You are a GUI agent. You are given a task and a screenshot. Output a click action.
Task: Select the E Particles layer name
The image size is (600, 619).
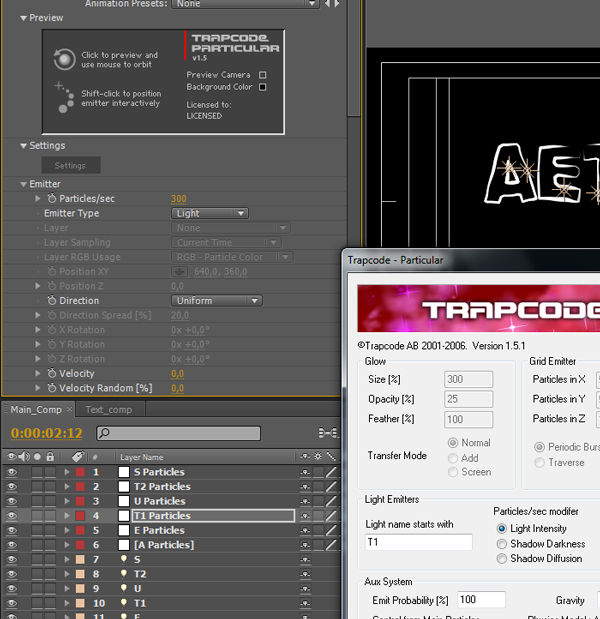[x=159, y=530]
